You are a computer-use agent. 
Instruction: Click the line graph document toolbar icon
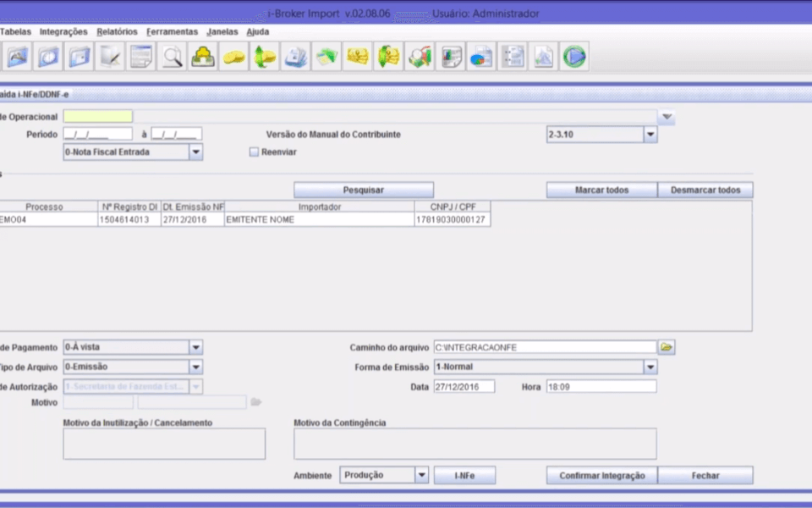[x=543, y=56]
